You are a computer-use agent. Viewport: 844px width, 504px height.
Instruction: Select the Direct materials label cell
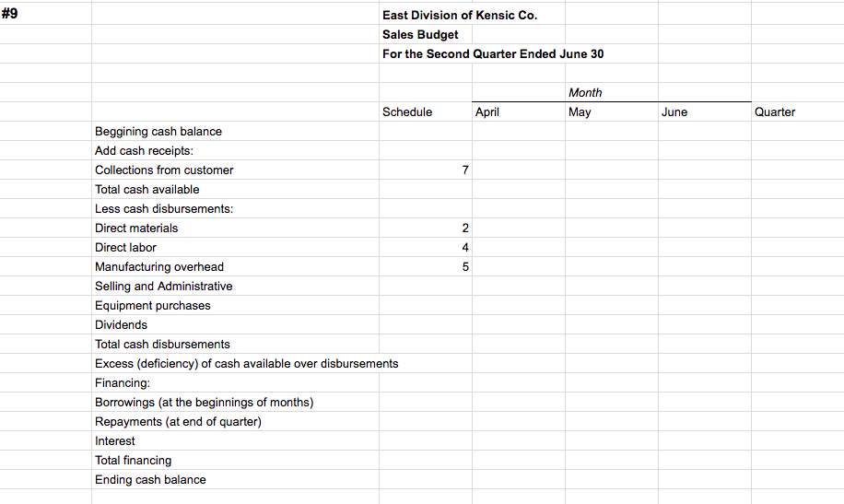coord(136,229)
